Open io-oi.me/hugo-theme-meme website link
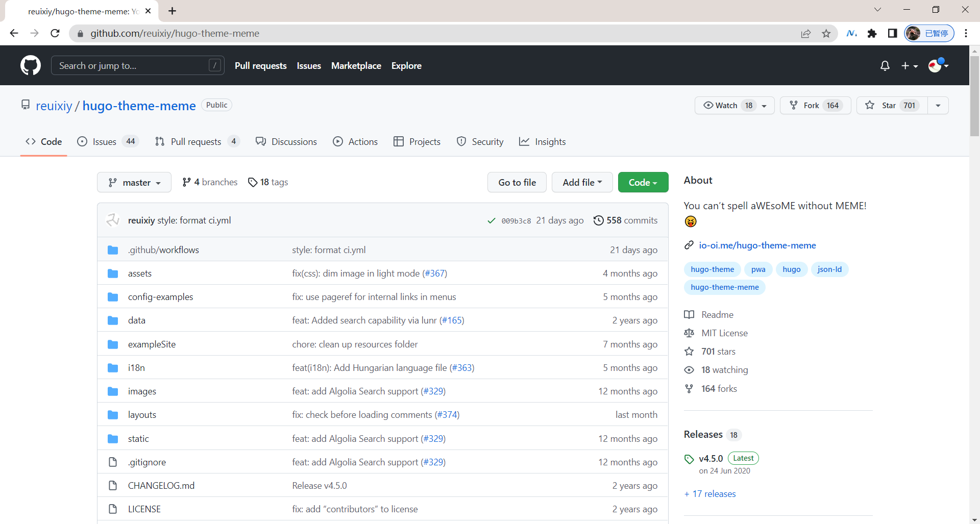Screen dimensions: 980x524 (x=757, y=245)
